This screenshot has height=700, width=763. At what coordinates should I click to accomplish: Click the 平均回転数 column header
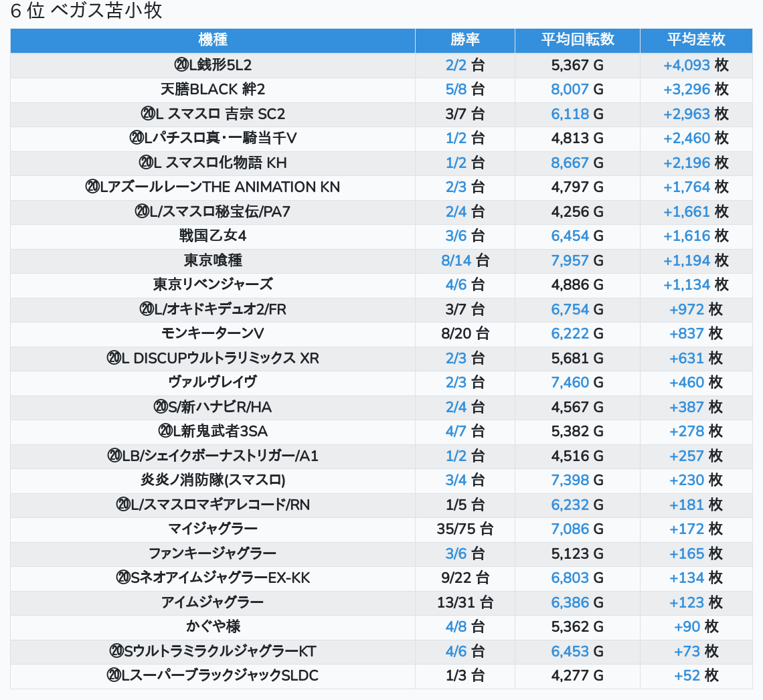[577, 40]
